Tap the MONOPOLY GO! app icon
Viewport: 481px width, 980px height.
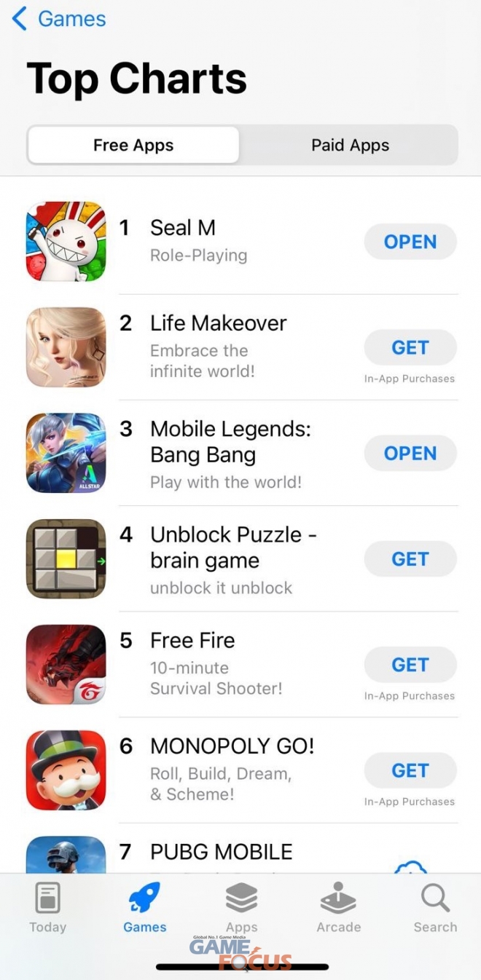(66, 770)
